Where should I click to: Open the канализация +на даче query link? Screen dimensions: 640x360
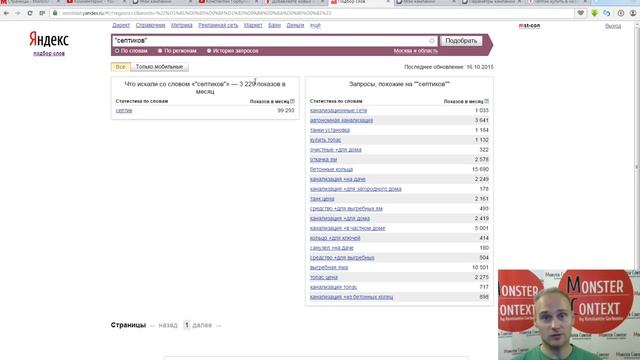[338, 179]
